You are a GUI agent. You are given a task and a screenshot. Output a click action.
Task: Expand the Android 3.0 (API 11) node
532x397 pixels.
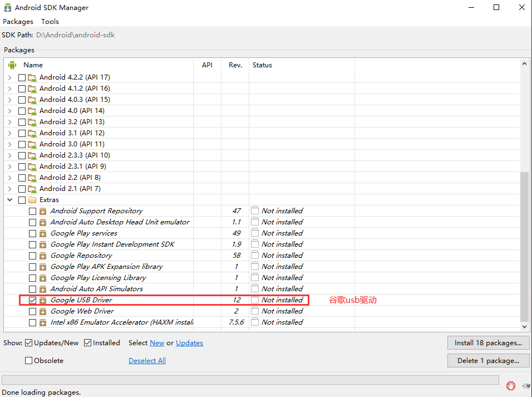[x=10, y=144]
